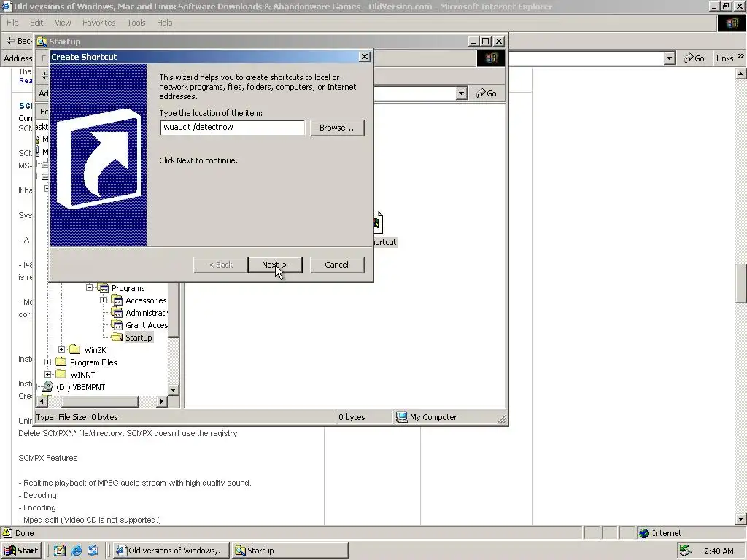Click 'SCMPX Features' heading text
Screen dimensions: 747x560
tap(47, 458)
